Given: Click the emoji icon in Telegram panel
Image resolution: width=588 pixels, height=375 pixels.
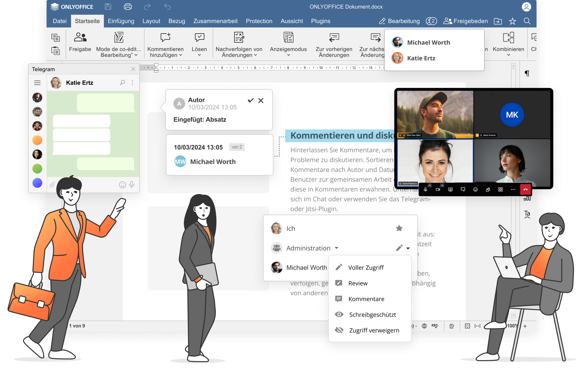Looking at the screenshot, I should [x=122, y=185].
